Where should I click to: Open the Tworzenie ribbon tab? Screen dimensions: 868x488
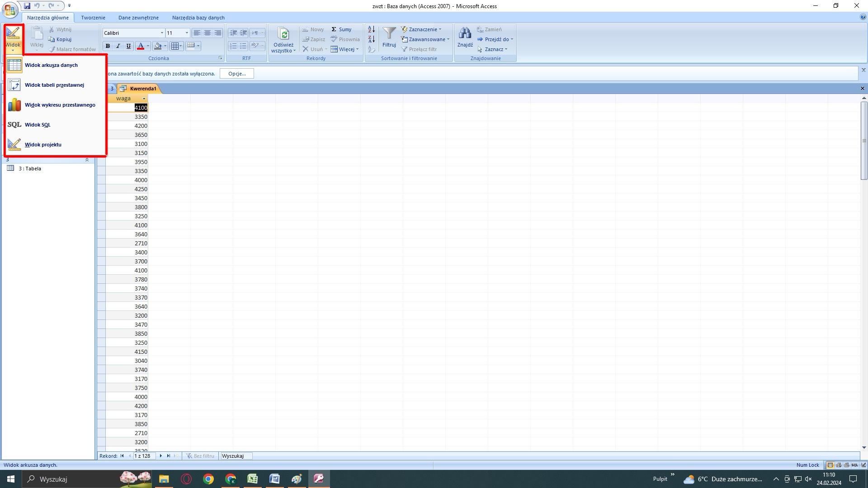93,18
